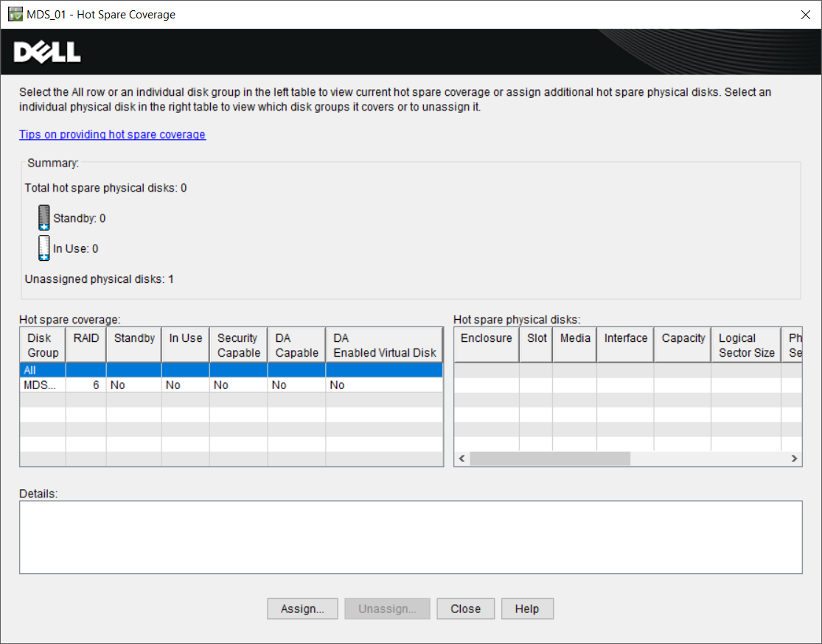Sort by RAID column header
This screenshot has width=822, height=644.
(86, 346)
